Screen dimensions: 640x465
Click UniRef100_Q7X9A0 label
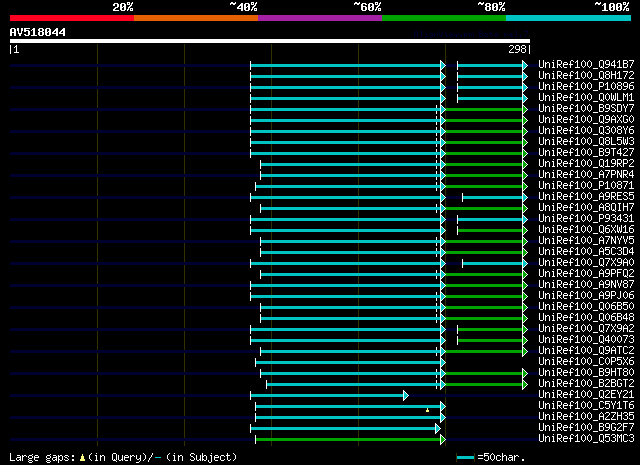(x=586, y=263)
